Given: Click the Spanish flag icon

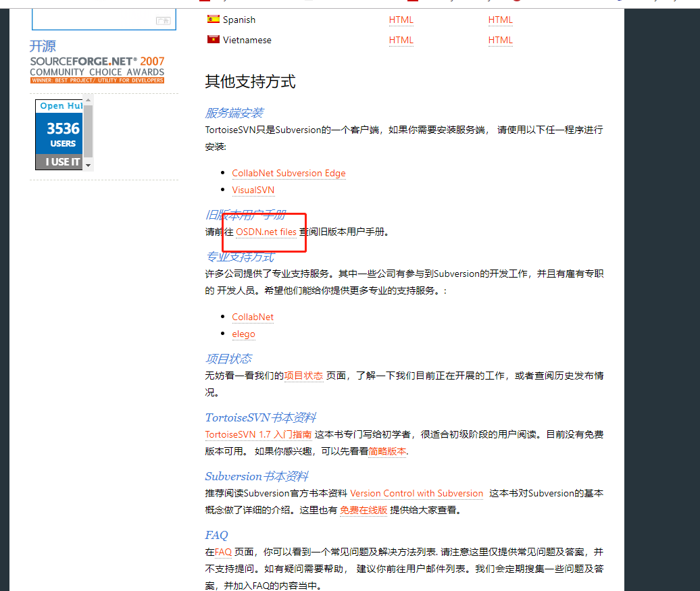Looking at the screenshot, I should (214, 19).
